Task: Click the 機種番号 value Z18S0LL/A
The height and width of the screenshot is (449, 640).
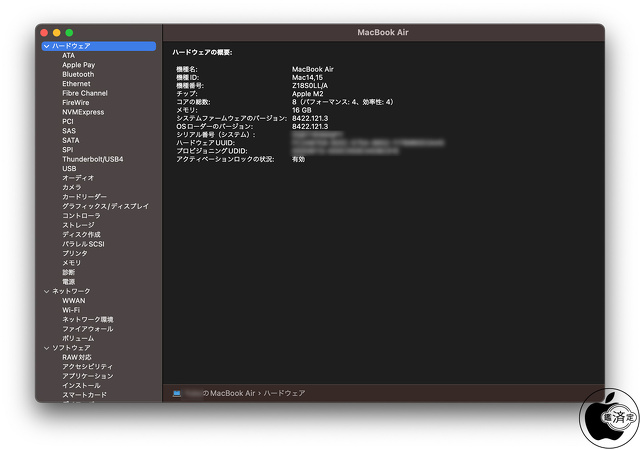Action: (x=310, y=86)
